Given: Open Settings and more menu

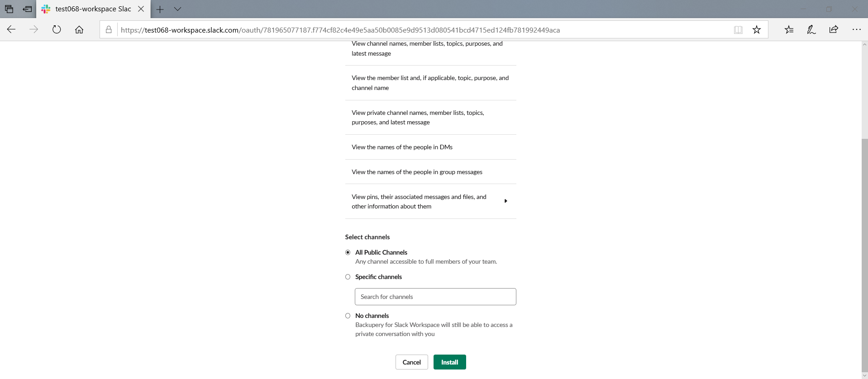Looking at the screenshot, I should point(857,29).
